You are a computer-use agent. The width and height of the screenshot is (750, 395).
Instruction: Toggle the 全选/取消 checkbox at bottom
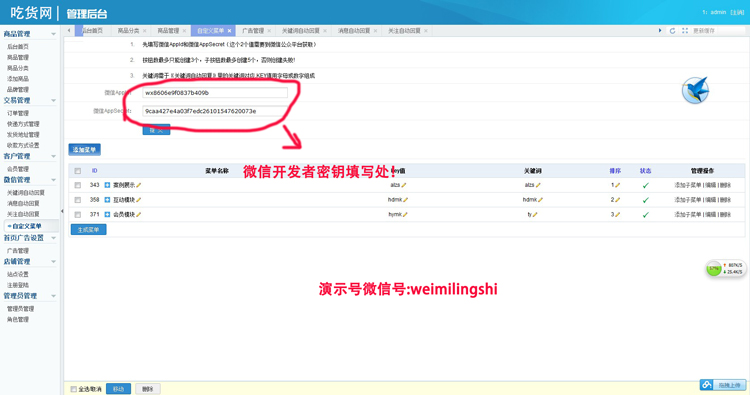pos(74,389)
